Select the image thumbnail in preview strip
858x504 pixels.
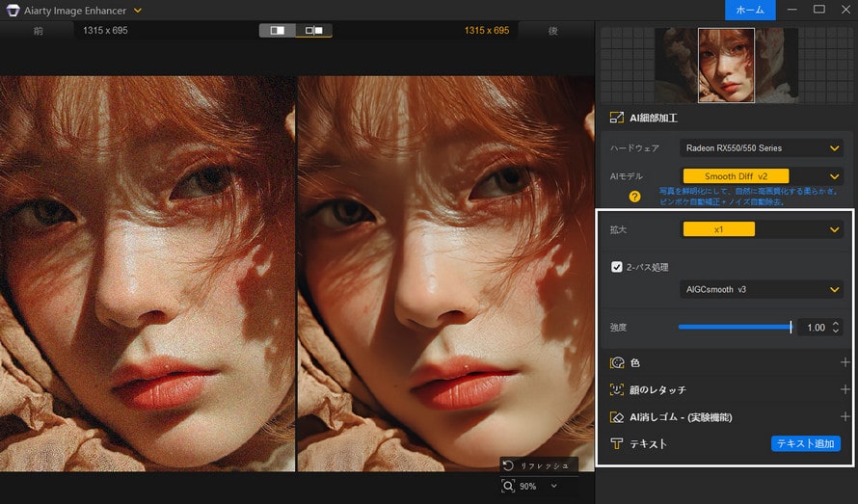(726, 65)
